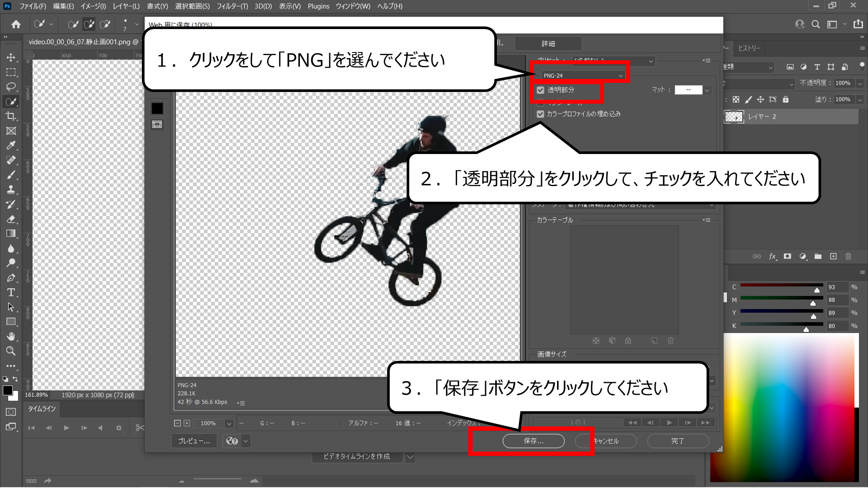Screen dimensions: 868x488
Task: Click the キャンセル button
Action: pos(606,441)
